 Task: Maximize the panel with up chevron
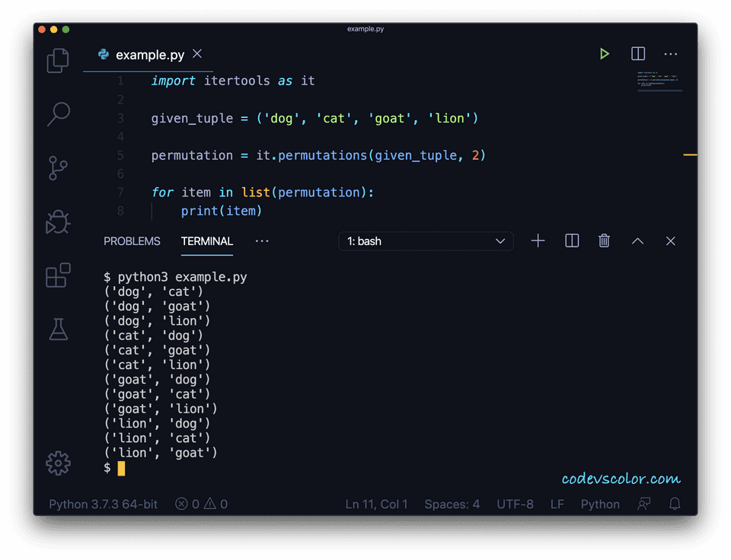[x=637, y=241]
